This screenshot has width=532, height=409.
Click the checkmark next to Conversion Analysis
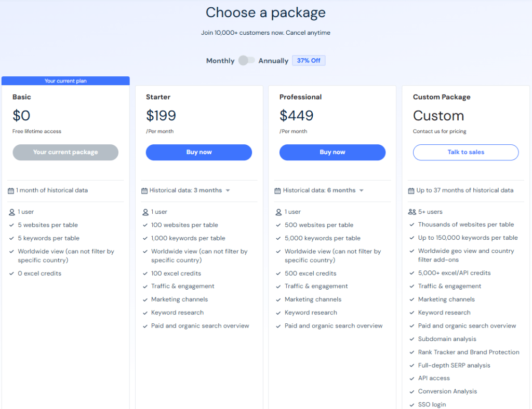[411, 391]
